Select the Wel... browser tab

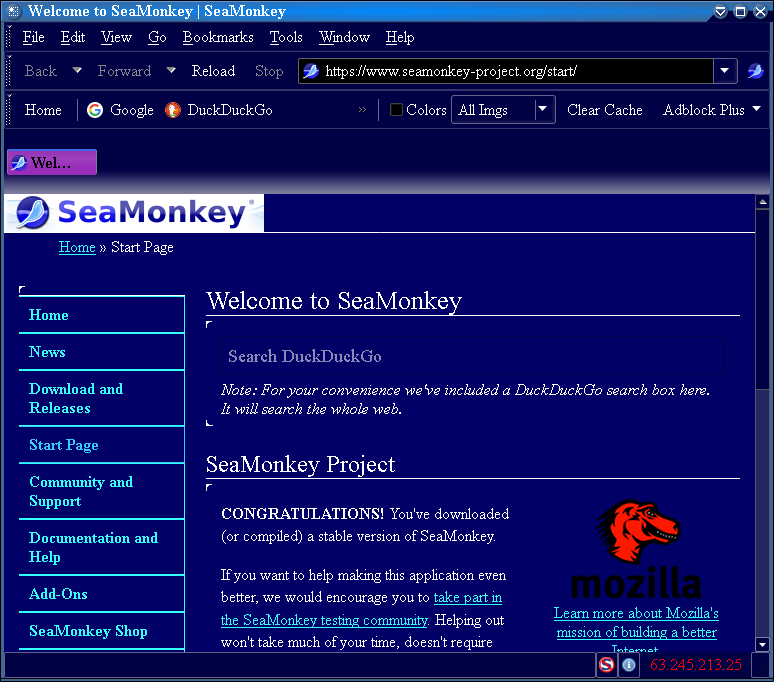pos(52,162)
